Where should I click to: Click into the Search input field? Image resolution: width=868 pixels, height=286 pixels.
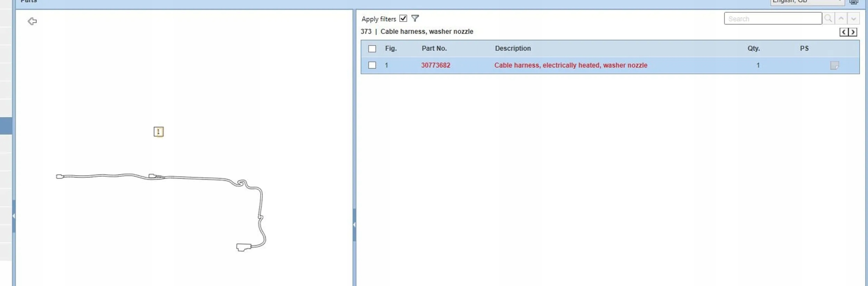[x=773, y=18]
